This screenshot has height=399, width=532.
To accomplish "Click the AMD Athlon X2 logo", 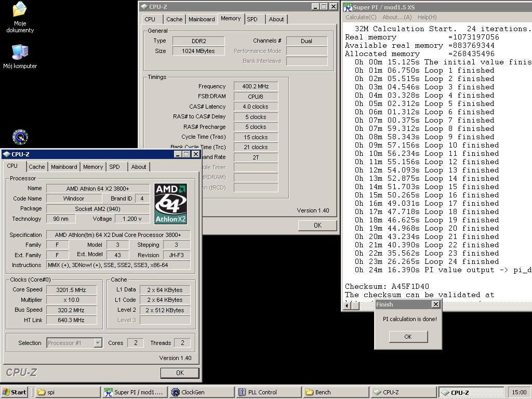I will [x=170, y=204].
